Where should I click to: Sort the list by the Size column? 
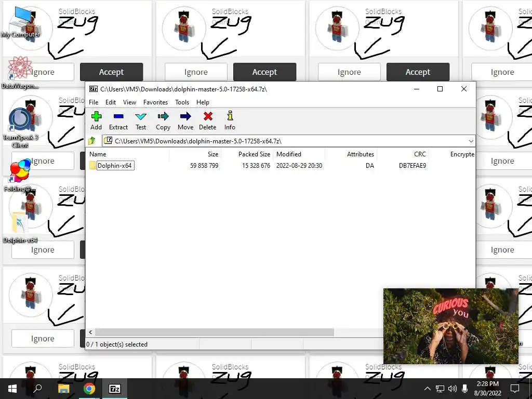(x=195, y=154)
